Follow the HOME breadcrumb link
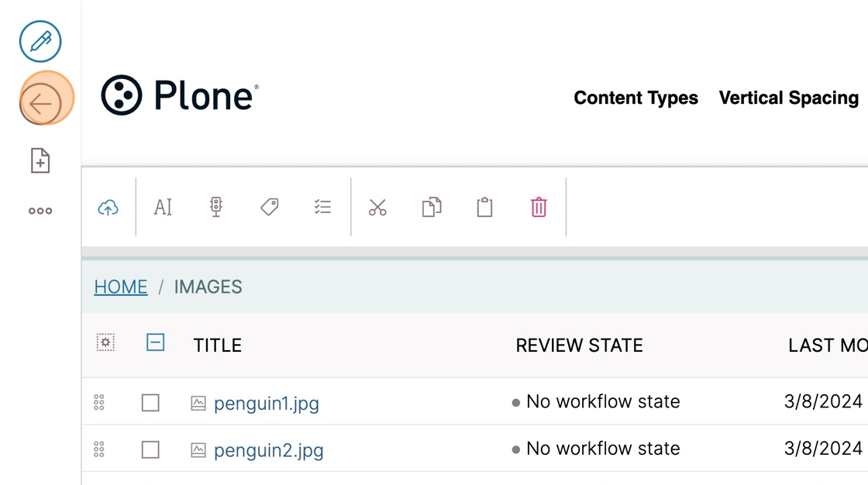This screenshot has width=868, height=485. [x=121, y=287]
